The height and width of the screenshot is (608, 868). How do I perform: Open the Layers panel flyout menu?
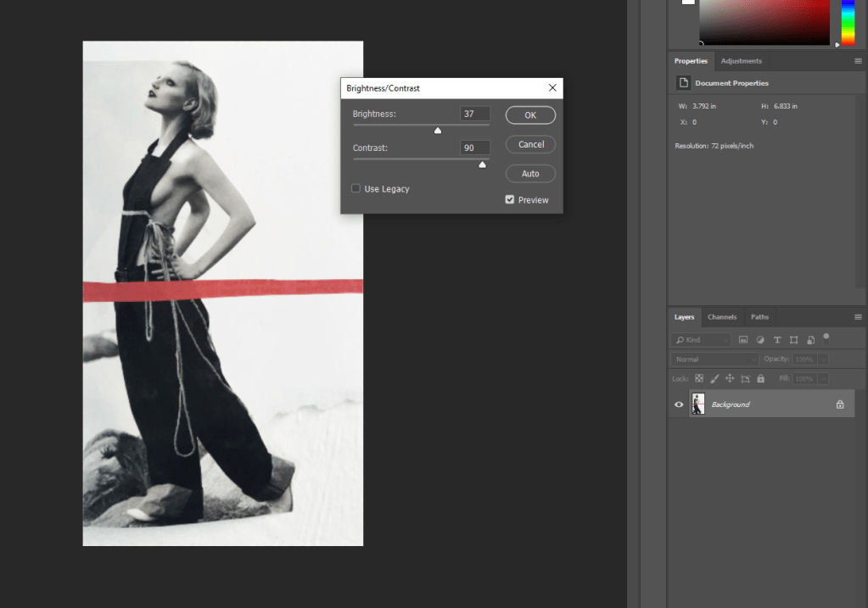(857, 317)
